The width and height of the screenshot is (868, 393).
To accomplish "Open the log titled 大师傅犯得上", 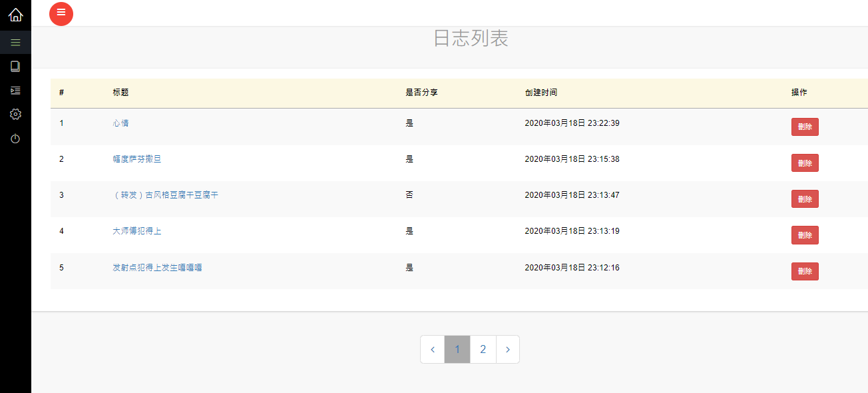I will pos(137,231).
